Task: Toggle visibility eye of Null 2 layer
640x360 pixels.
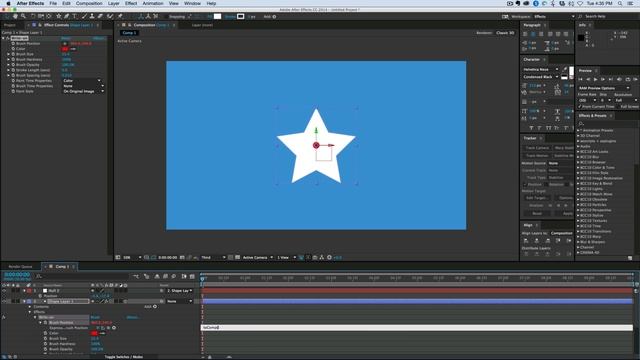Action: click(x=4, y=291)
